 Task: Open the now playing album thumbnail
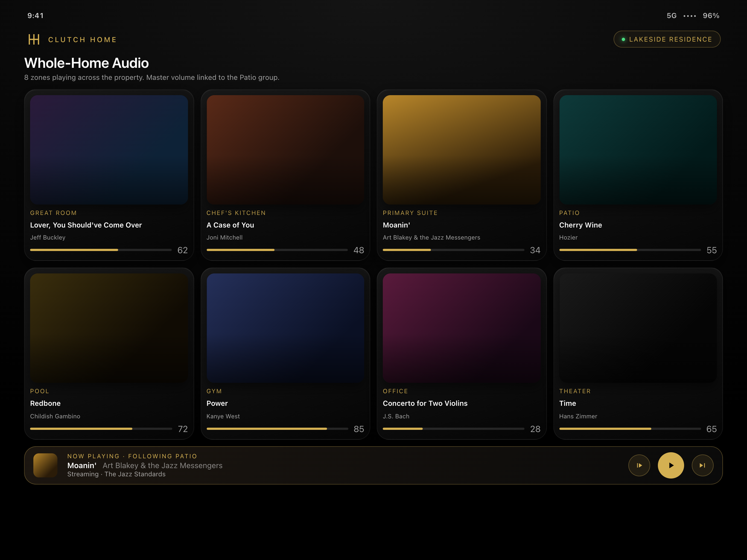click(45, 465)
